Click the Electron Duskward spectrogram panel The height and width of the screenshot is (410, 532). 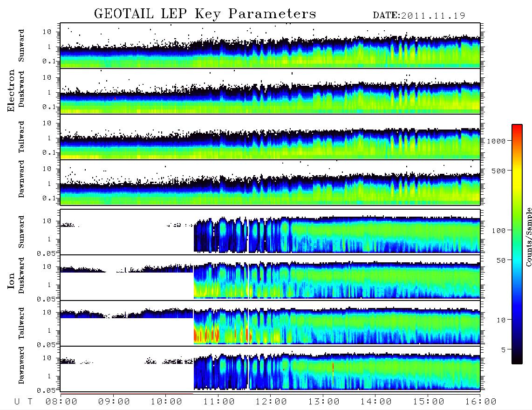tap(270, 91)
